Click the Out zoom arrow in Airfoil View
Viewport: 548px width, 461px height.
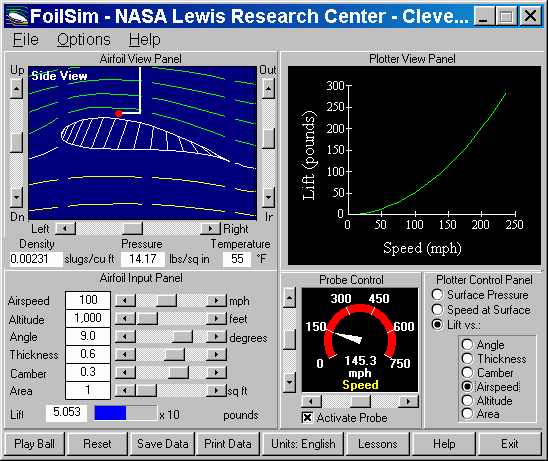point(268,88)
